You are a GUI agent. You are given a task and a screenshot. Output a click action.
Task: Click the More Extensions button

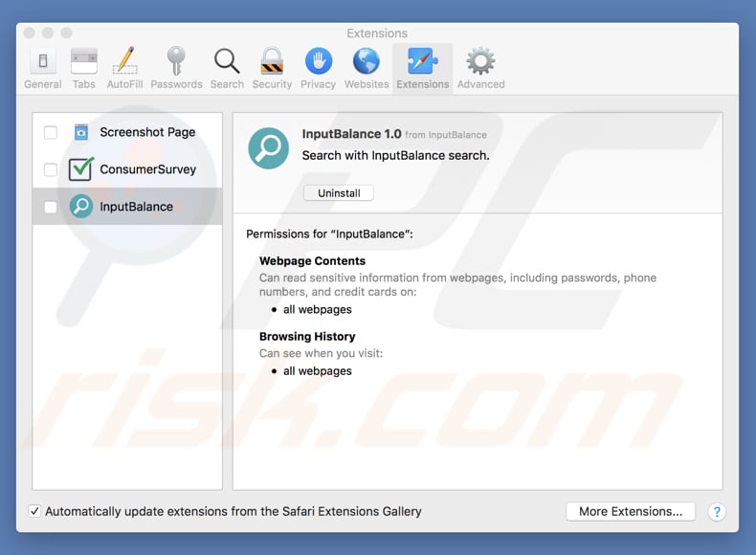coord(631,512)
